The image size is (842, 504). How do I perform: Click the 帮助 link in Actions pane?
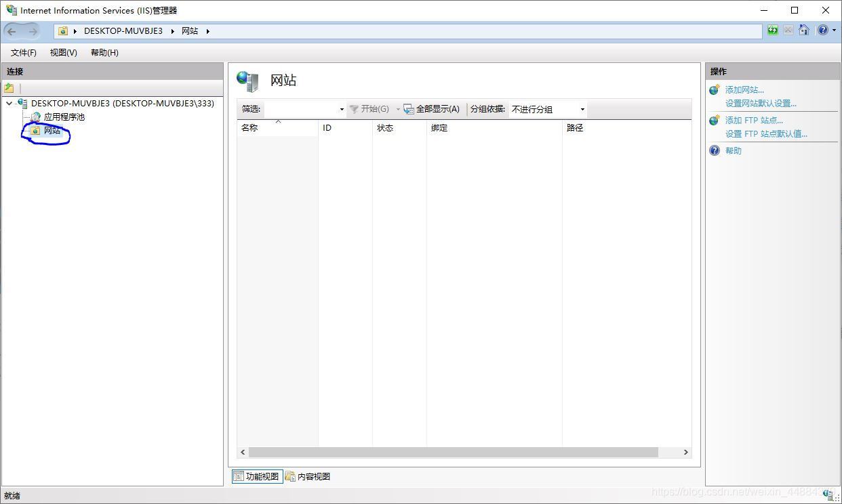(x=734, y=150)
